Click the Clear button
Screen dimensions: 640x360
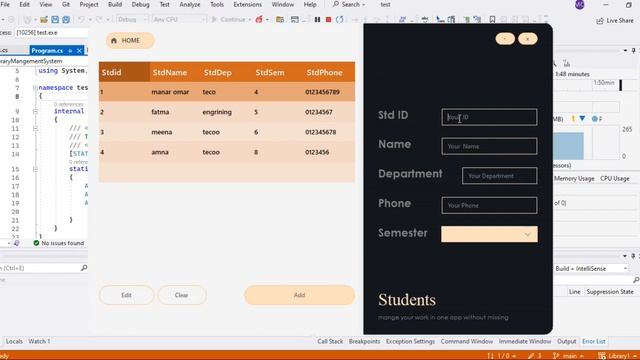tap(182, 295)
